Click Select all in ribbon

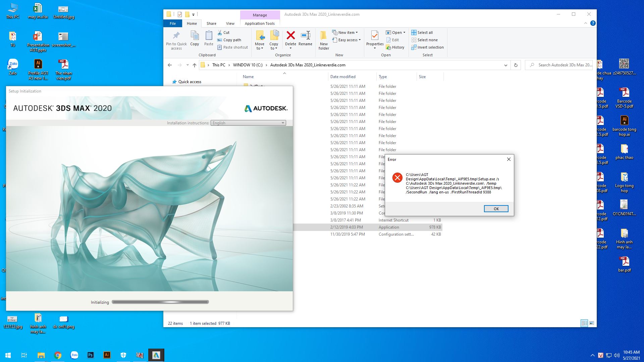[422, 33]
